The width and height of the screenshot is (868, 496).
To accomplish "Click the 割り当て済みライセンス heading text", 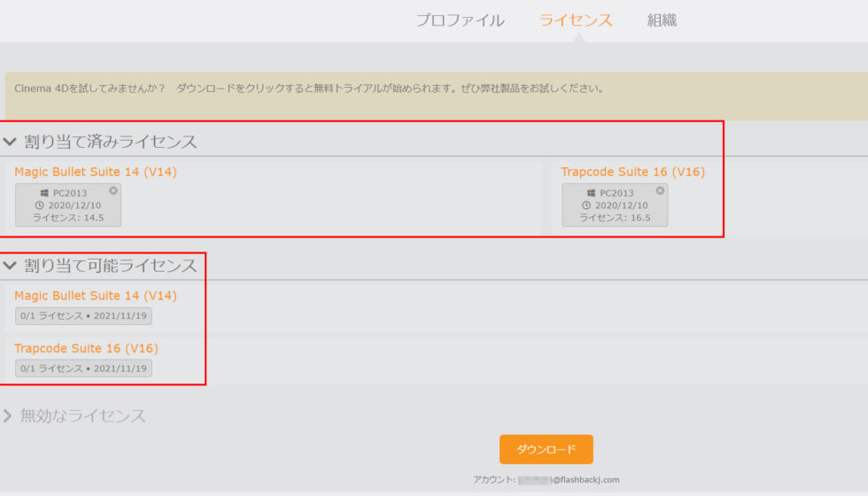I will [x=111, y=142].
